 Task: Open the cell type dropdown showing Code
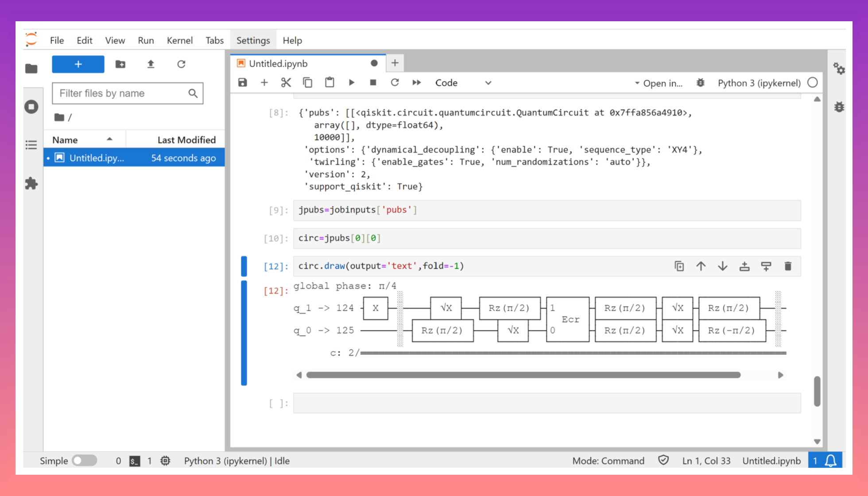(x=463, y=82)
